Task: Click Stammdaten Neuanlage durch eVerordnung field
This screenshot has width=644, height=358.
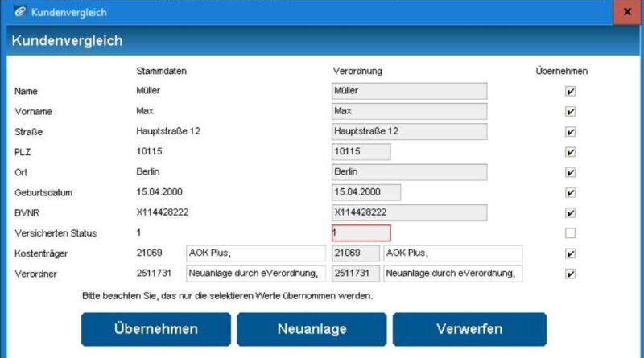Action: click(256, 274)
